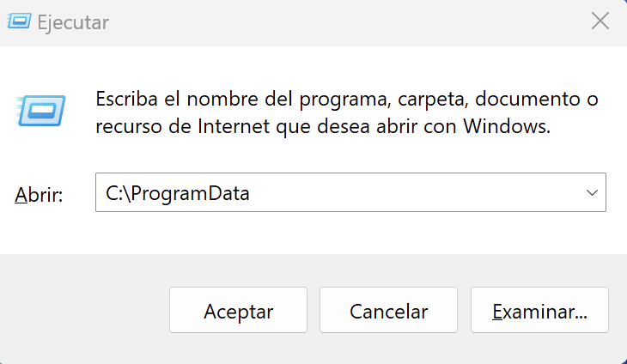Click the 'C:' drive part of the path

115,193
